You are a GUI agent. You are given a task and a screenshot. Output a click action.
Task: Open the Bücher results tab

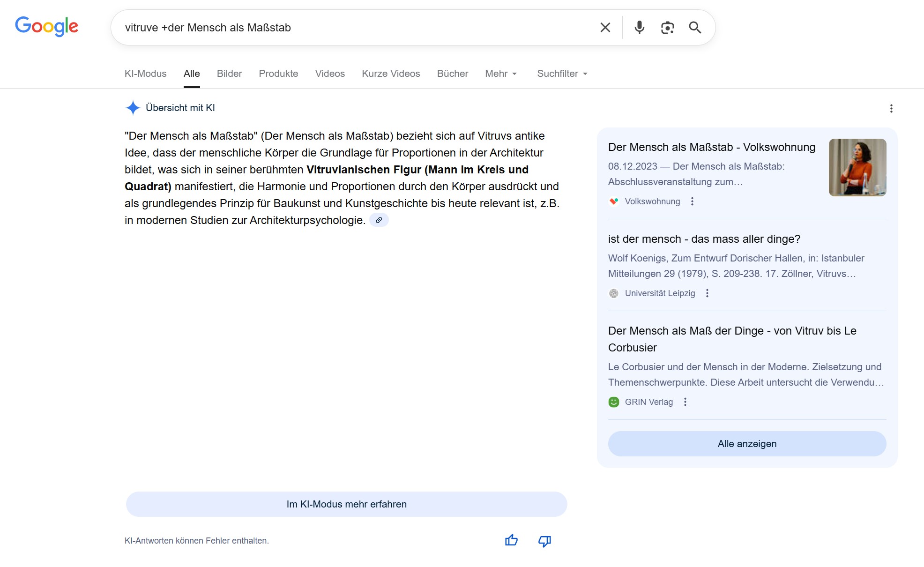click(x=452, y=74)
